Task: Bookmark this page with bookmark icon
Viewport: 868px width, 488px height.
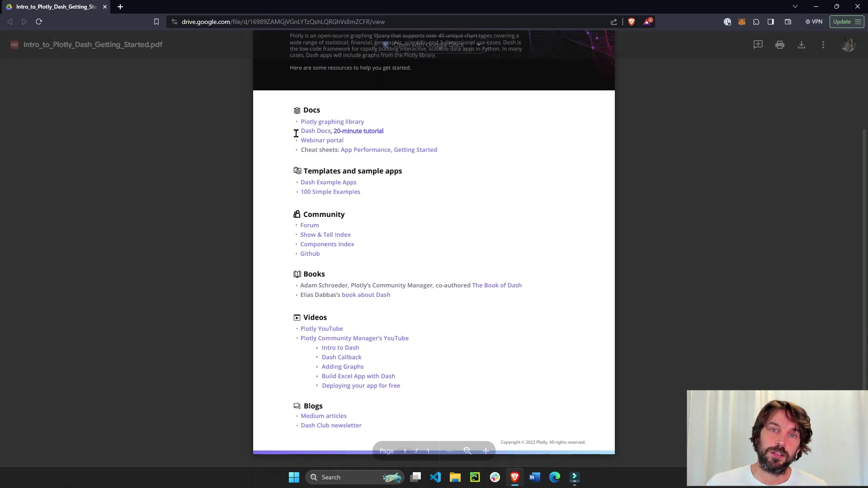Action: 156,22
